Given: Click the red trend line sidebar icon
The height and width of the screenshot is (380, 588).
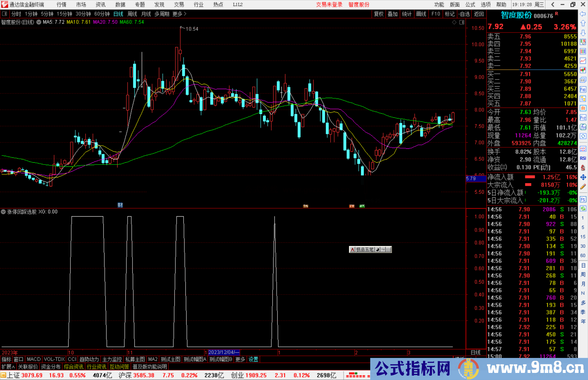Looking at the screenshot, I should click(x=583, y=61).
